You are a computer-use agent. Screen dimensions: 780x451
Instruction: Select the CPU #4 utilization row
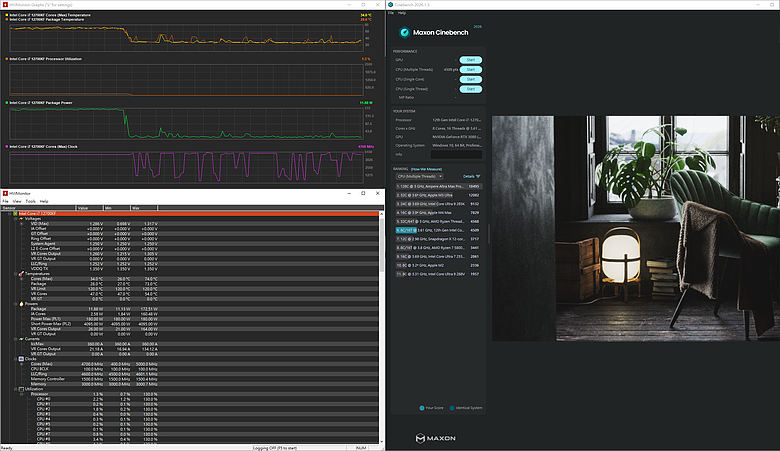(196, 419)
